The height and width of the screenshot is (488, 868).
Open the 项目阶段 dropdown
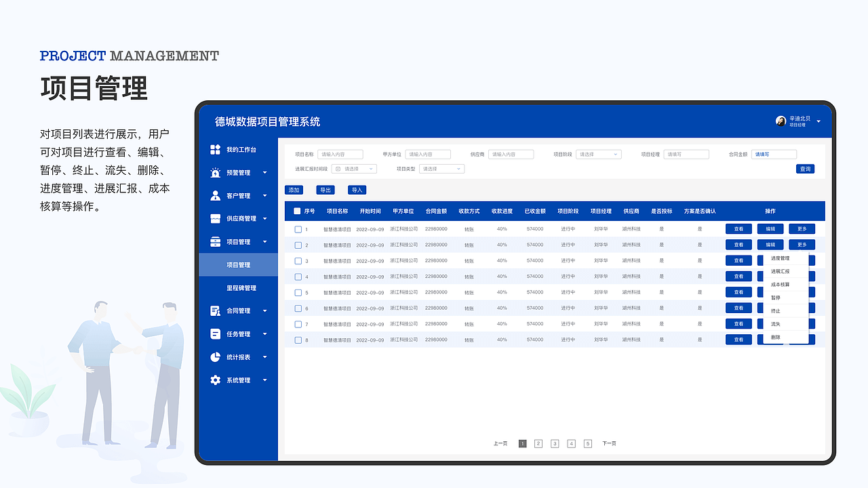coord(599,155)
